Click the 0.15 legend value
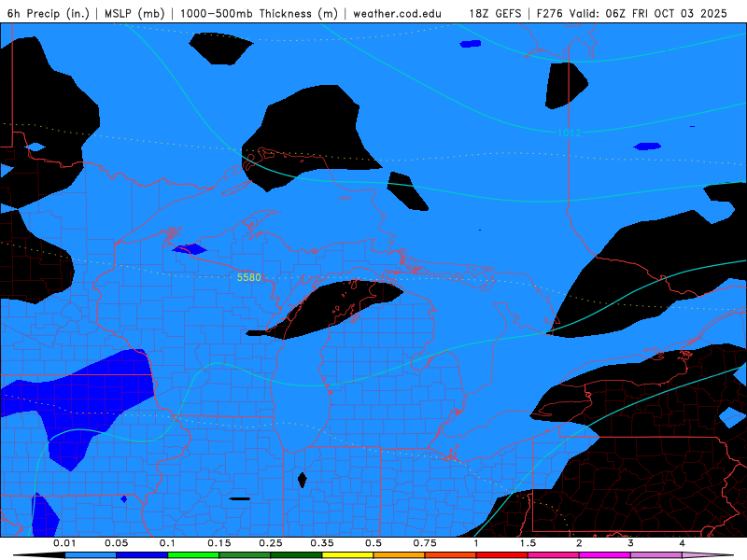This screenshot has height=560, width=747. (x=219, y=543)
